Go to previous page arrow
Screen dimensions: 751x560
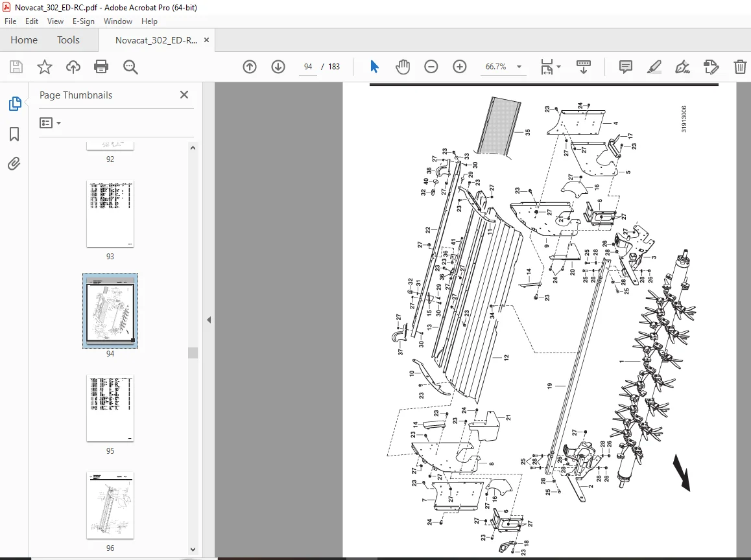(250, 67)
